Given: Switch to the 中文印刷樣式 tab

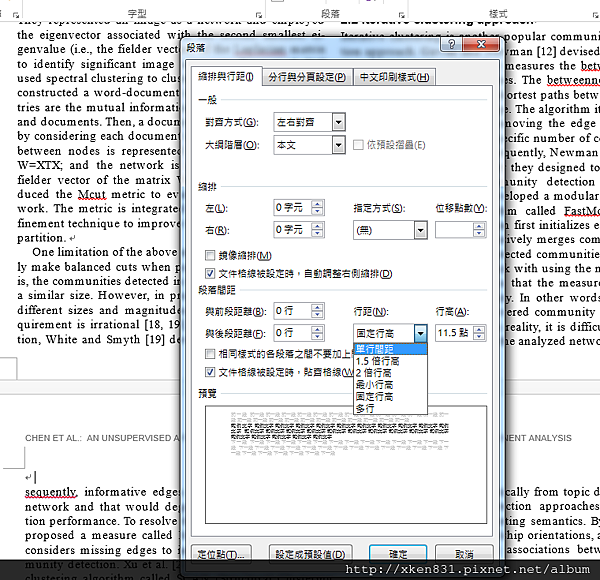Looking at the screenshot, I should pyautogui.click(x=395, y=78).
